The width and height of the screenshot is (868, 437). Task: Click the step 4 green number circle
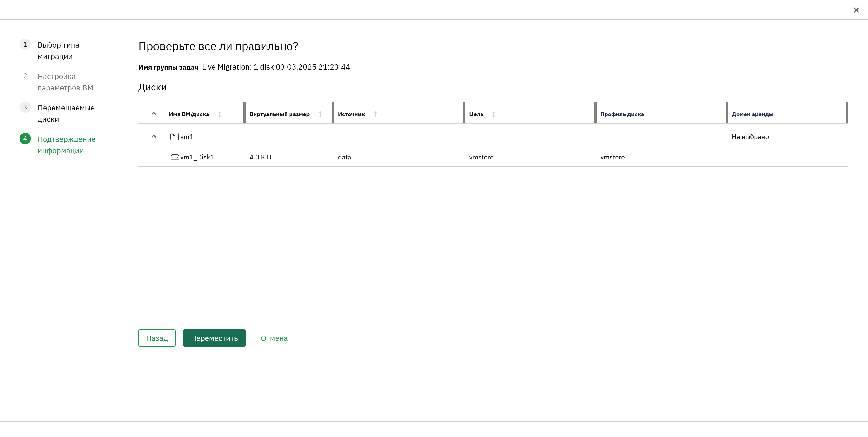tap(25, 139)
